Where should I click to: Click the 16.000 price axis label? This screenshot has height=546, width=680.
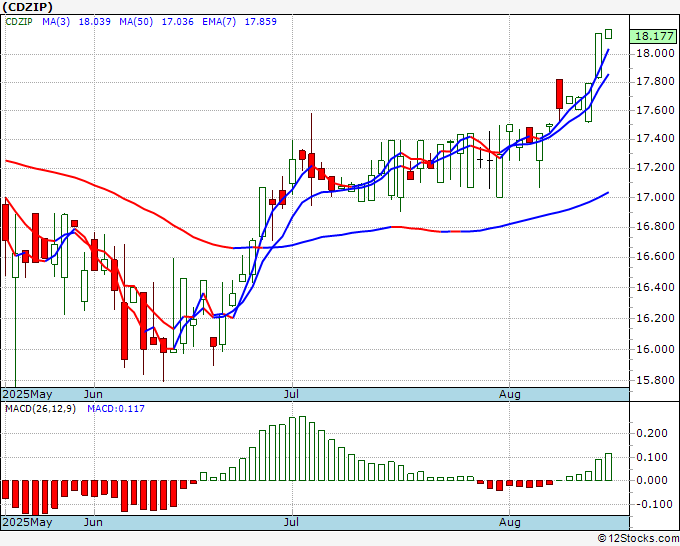point(655,349)
